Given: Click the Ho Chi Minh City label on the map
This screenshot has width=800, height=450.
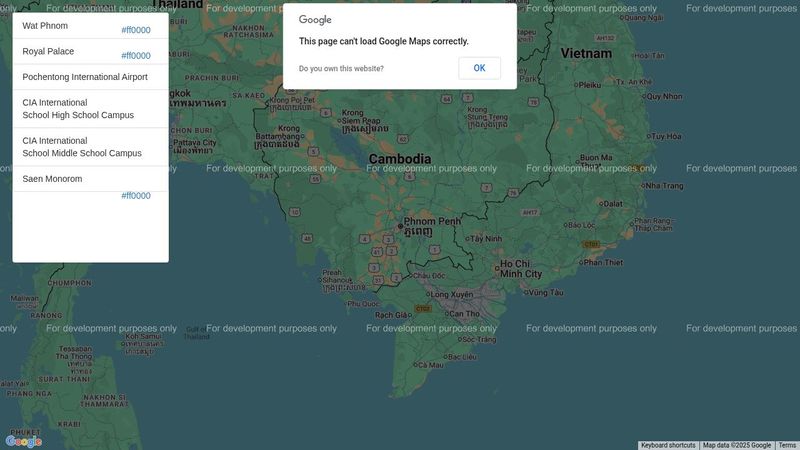Looking at the screenshot, I should (x=520, y=268).
